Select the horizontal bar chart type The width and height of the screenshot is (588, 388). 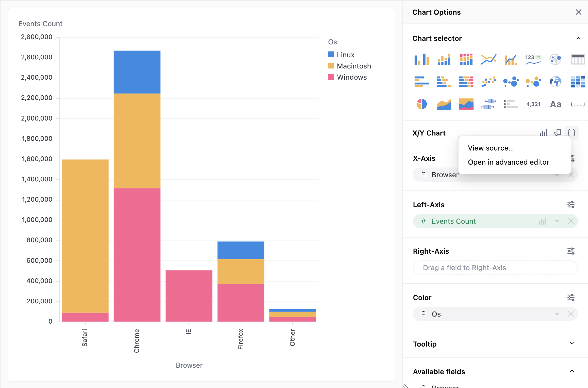click(x=421, y=82)
